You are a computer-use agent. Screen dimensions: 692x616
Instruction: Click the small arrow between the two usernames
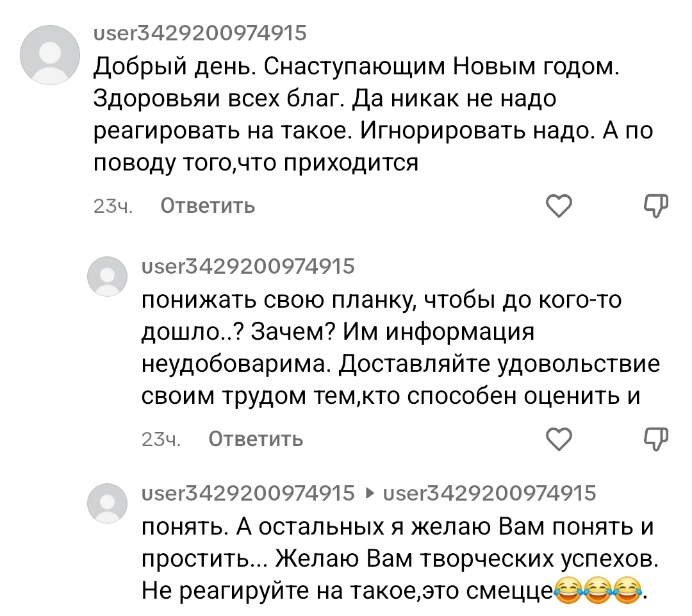pyautogui.click(x=368, y=494)
